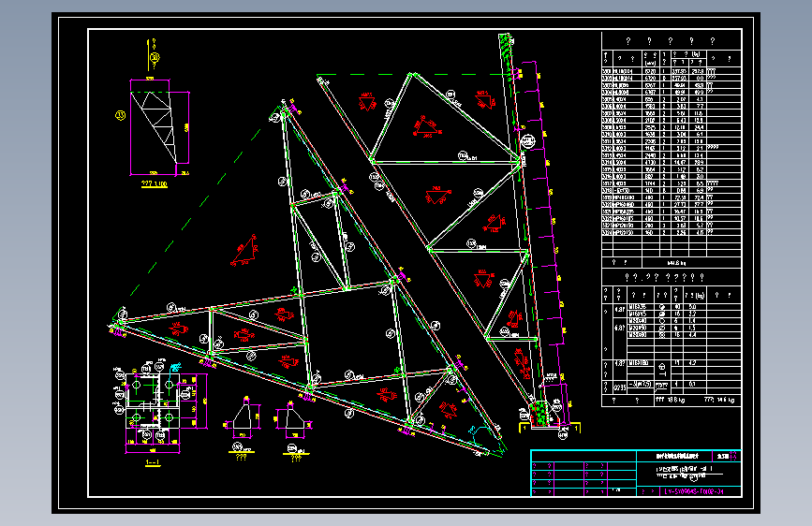Pick the yellow 1:100 scale label under small truss
The image size is (812, 526).
point(155,184)
